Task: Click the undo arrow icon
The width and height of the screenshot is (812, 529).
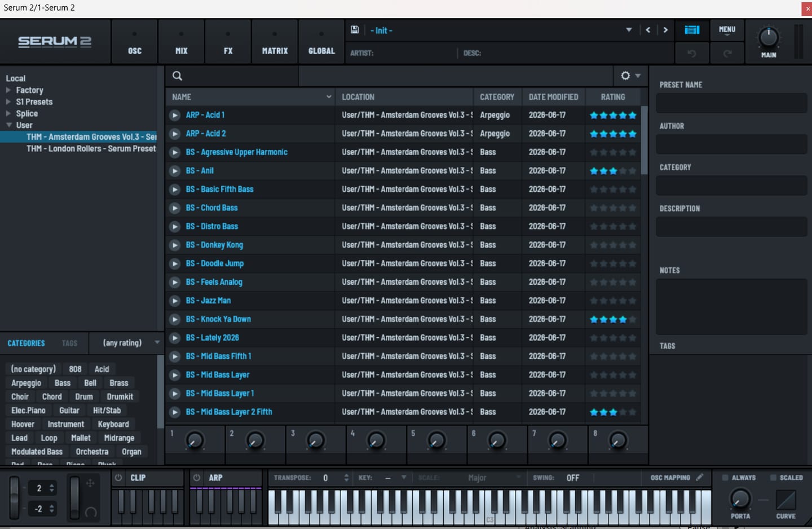Action: pos(691,53)
